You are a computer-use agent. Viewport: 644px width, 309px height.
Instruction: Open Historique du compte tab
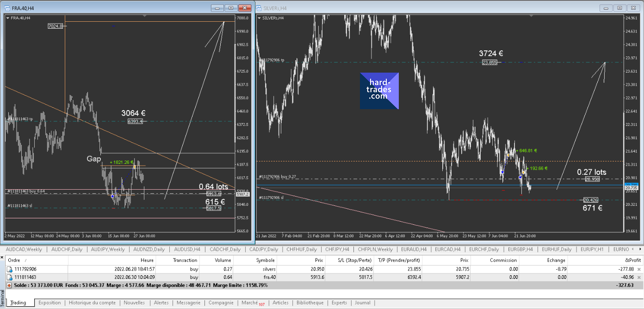92,303
